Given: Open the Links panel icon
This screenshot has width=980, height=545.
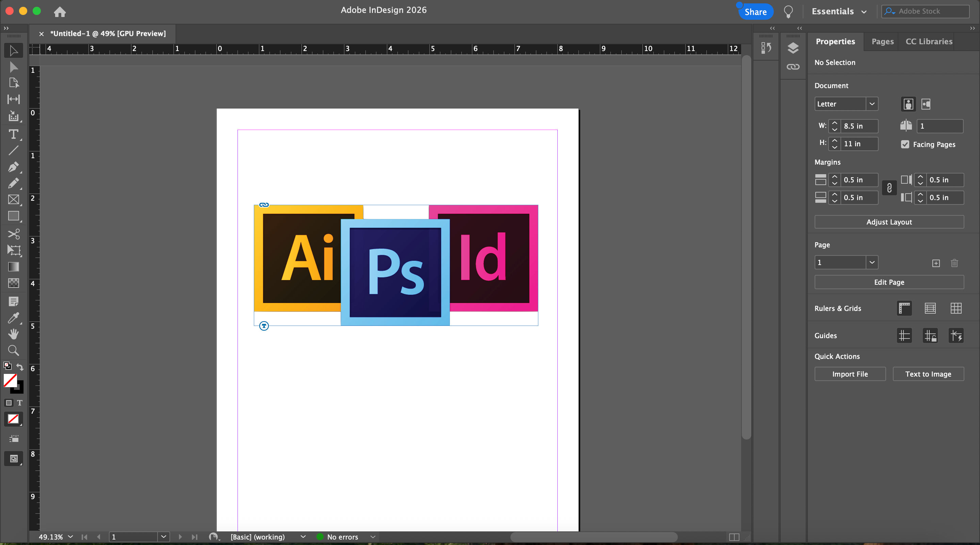Looking at the screenshot, I should [x=793, y=67].
